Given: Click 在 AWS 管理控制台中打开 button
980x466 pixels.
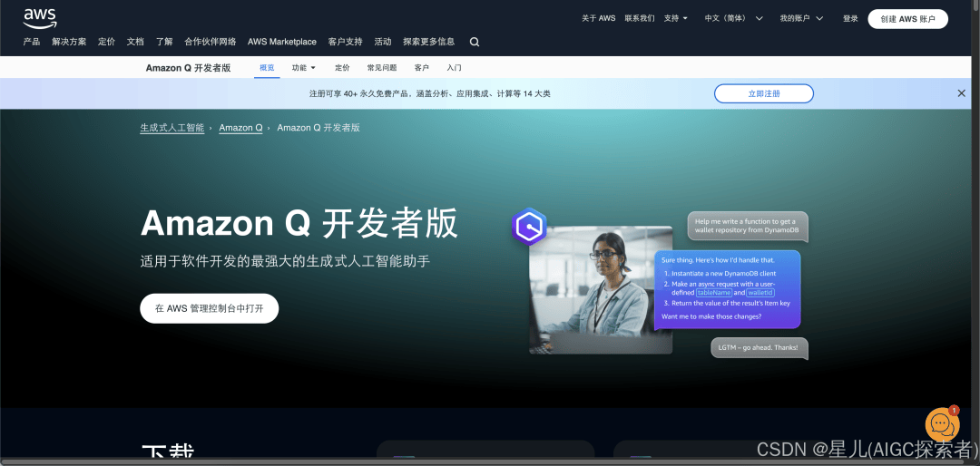Looking at the screenshot, I should (x=209, y=308).
